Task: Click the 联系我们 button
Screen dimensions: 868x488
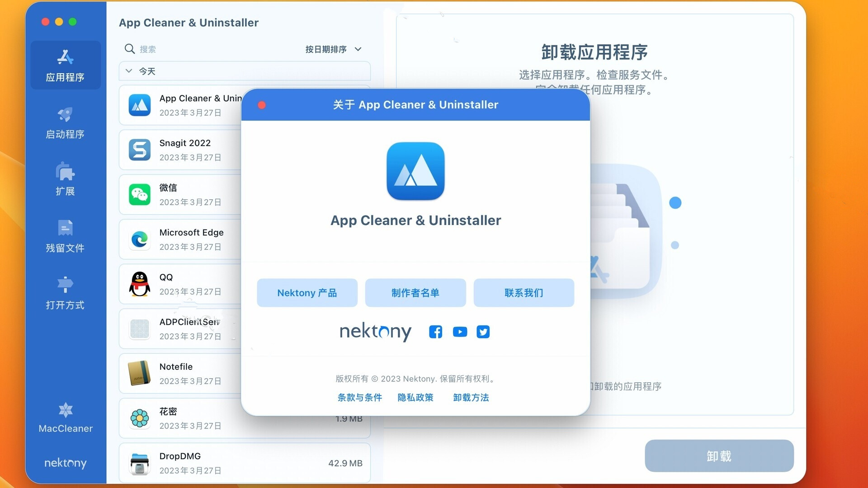Action: 524,293
